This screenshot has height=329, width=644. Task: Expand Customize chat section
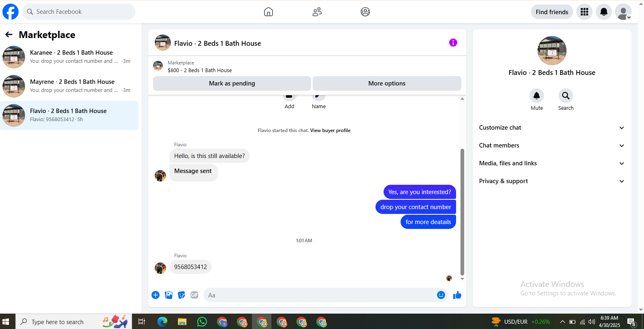pos(552,128)
